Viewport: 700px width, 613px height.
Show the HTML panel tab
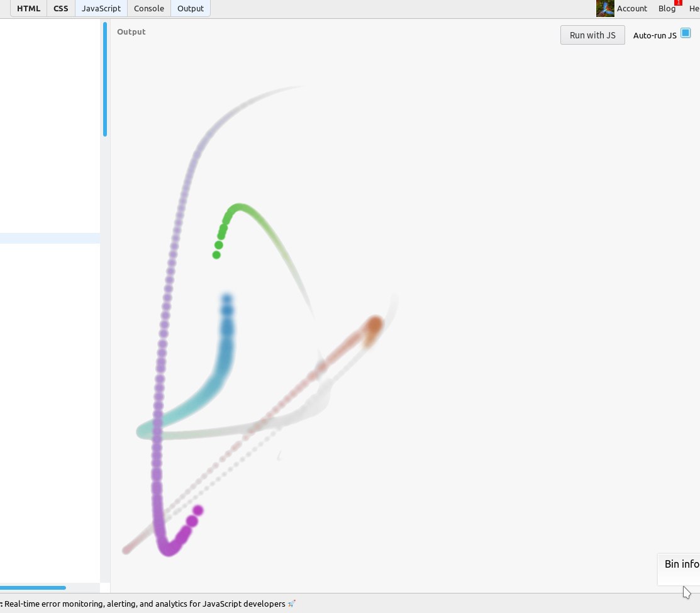(x=28, y=8)
